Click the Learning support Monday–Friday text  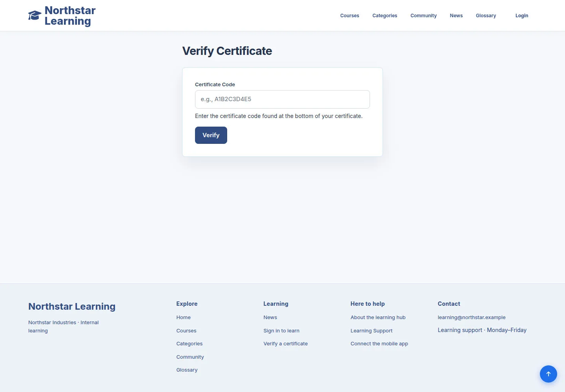click(x=482, y=330)
